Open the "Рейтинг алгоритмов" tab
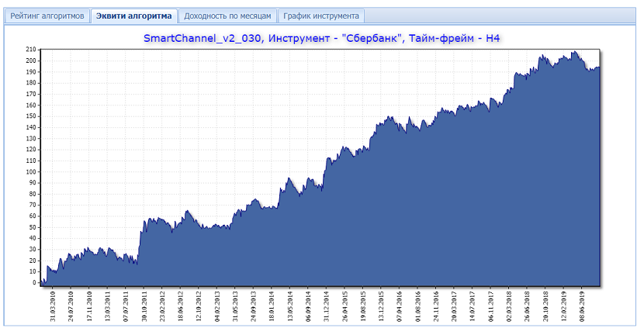Image resolution: width=644 pixels, height=335 pixels. click(47, 16)
